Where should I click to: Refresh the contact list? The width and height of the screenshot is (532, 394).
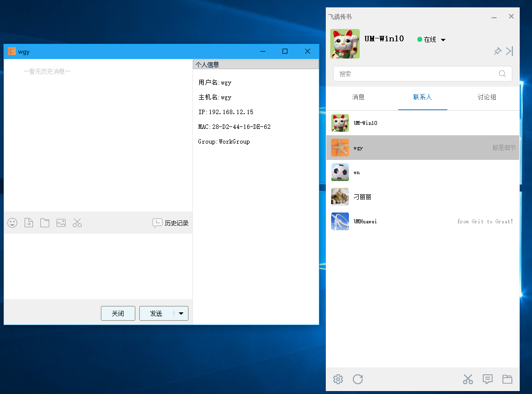(x=357, y=379)
